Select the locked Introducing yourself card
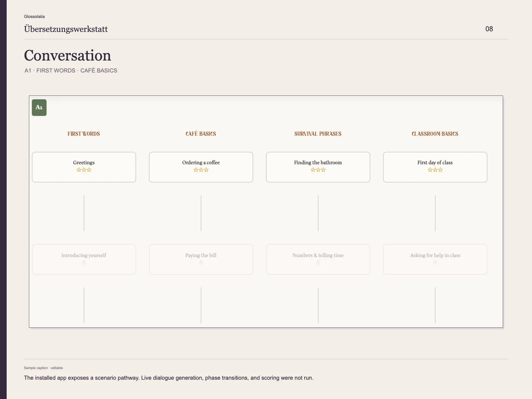 pos(84,259)
